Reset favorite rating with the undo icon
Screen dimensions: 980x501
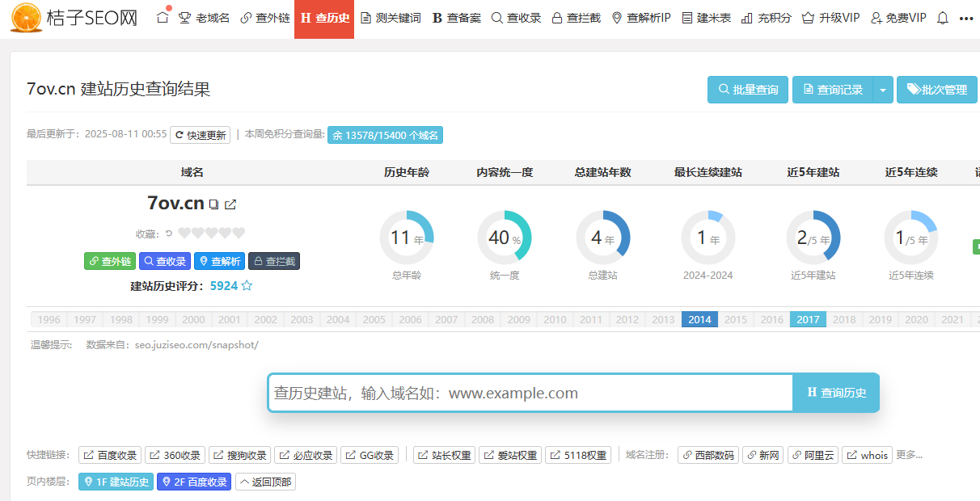[x=169, y=234]
